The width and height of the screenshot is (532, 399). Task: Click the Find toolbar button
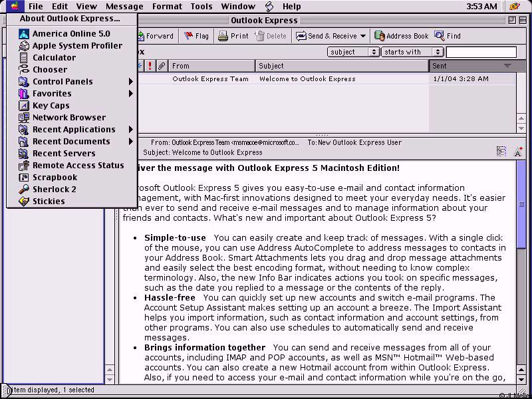[448, 36]
